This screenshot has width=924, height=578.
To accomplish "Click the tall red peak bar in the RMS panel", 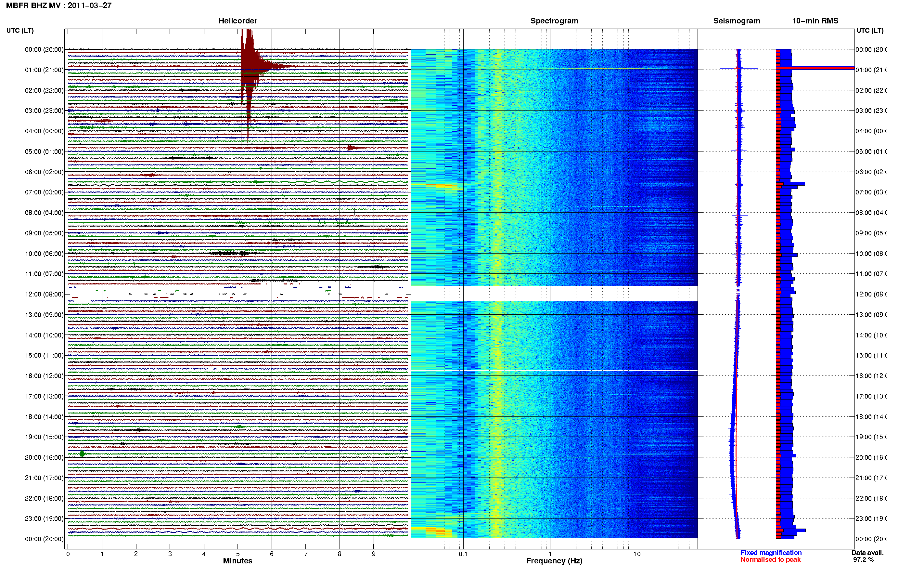I will point(815,68).
